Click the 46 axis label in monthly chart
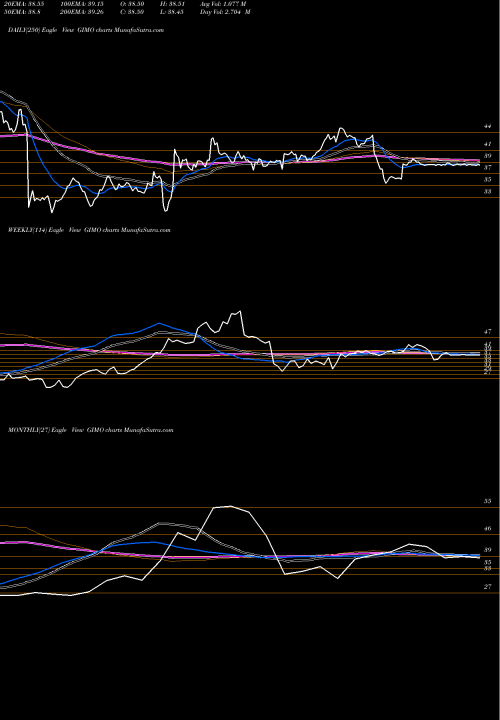Image resolution: width=500 pixels, height=720 pixels. tap(488, 529)
